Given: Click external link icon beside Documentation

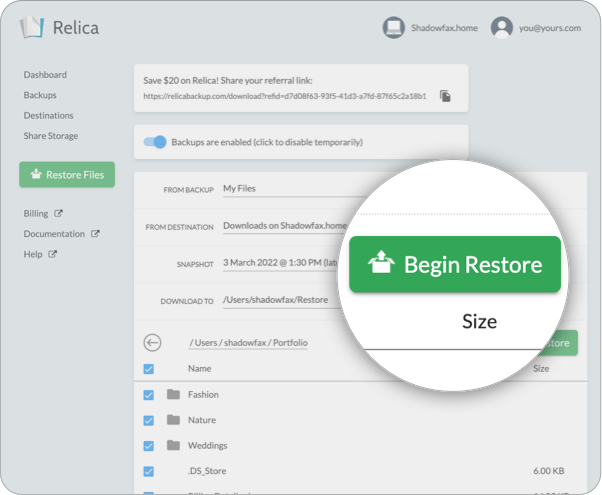Looking at the screenshot, I should tap(95, 233).
